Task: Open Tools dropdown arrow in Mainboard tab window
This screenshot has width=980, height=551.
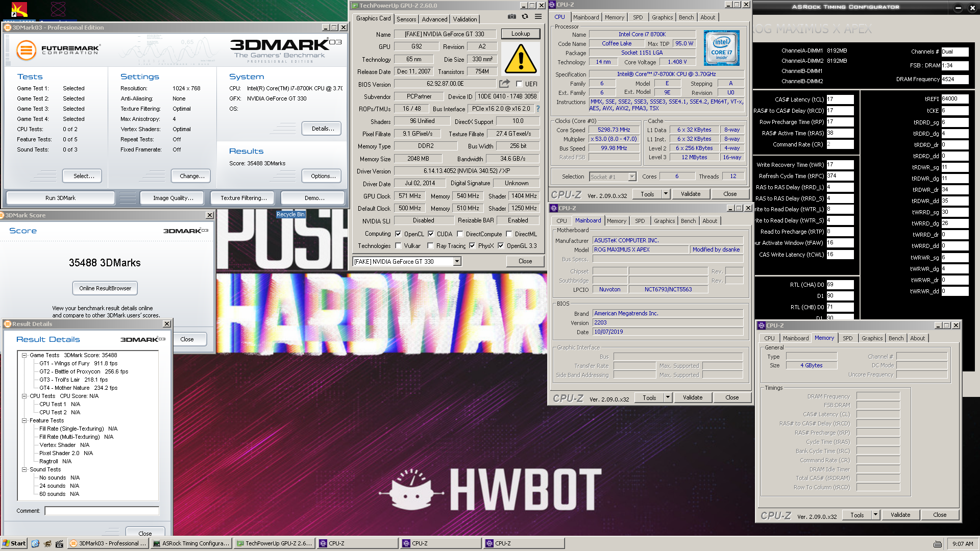Action: 668,398
